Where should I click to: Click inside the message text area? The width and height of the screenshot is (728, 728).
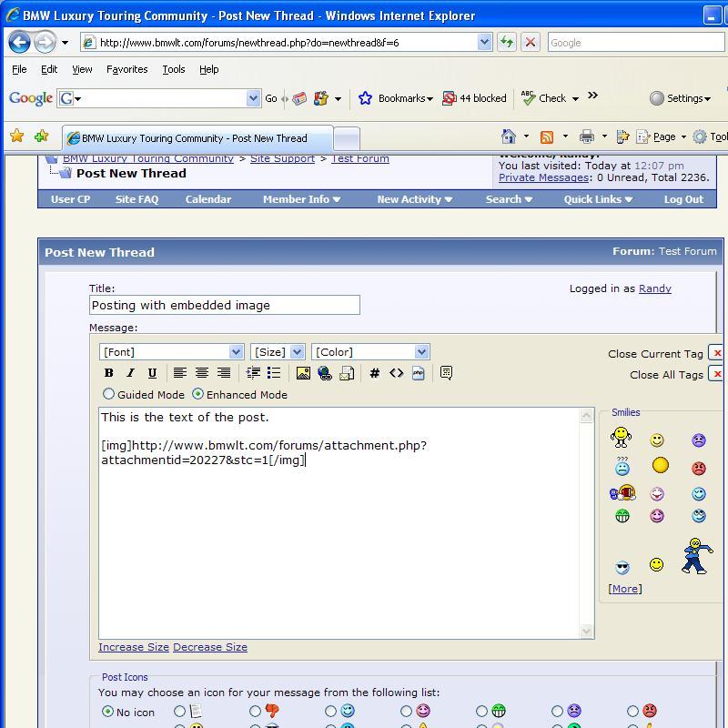click(339, 522)
